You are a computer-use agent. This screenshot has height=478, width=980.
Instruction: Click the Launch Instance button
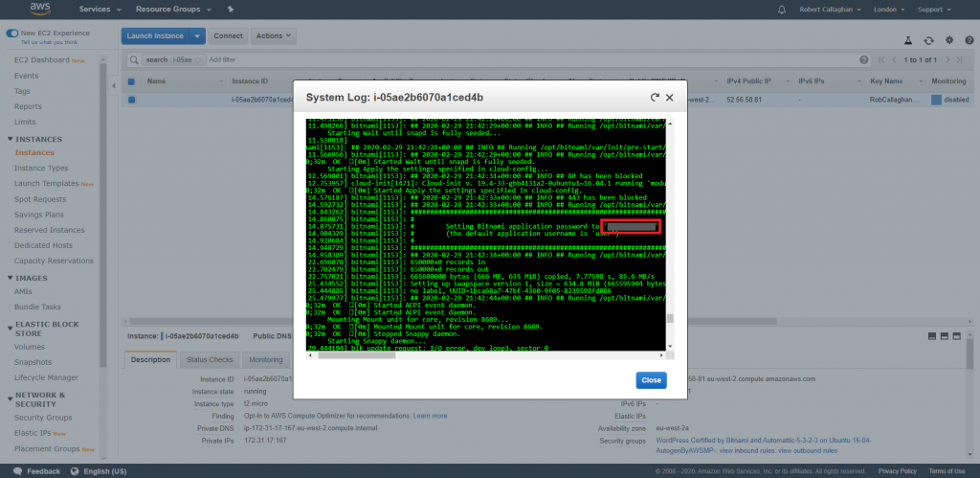tap(156, 36)
